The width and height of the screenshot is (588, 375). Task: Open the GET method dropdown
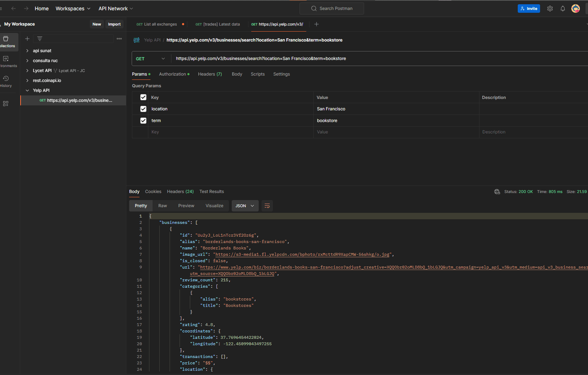click(150, 59)
